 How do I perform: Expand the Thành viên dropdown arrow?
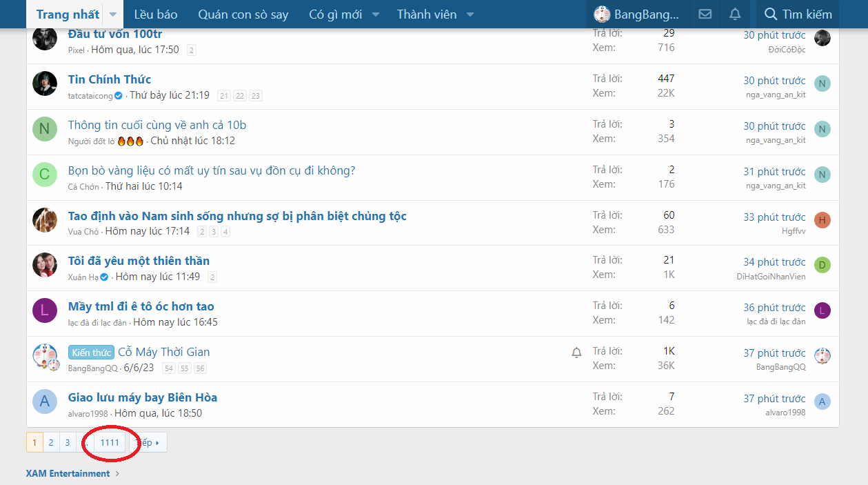tap(470, 14)
